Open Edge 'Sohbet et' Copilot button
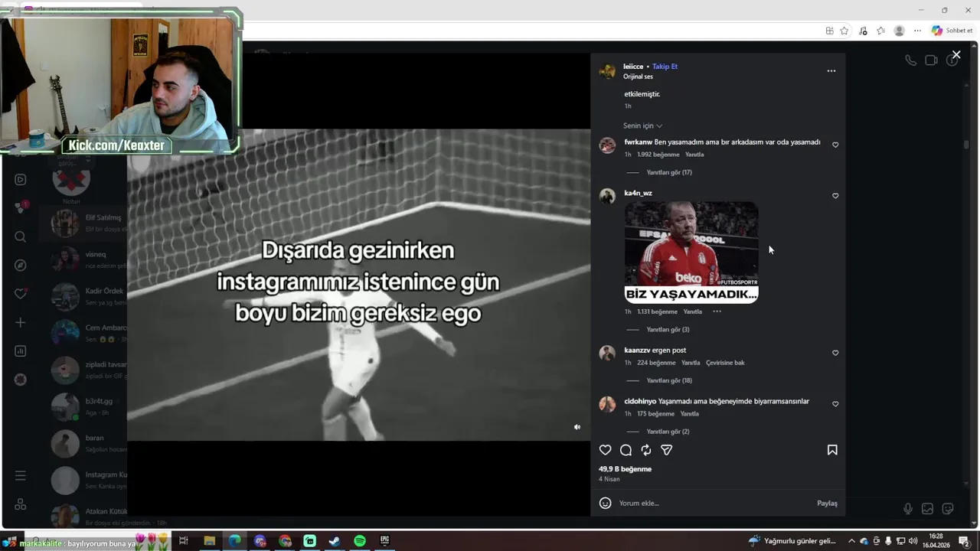 tap(952, 31)
